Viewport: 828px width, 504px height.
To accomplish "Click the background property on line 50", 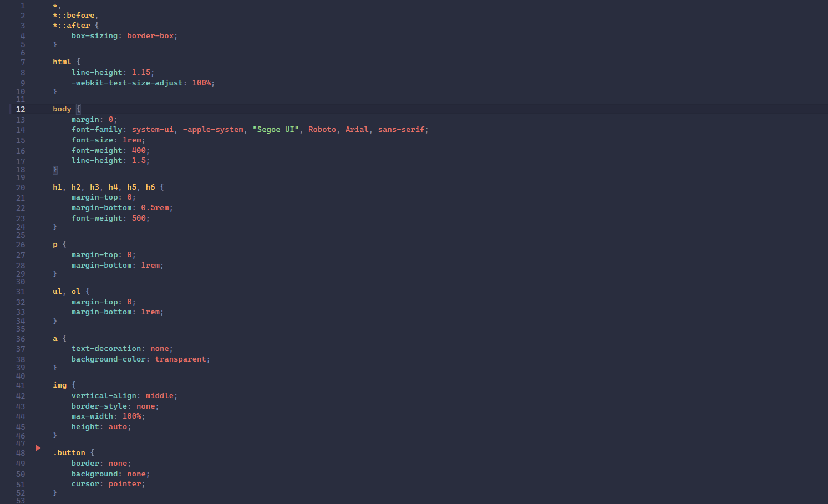I will pyautogui.click(x=94, y=474).
